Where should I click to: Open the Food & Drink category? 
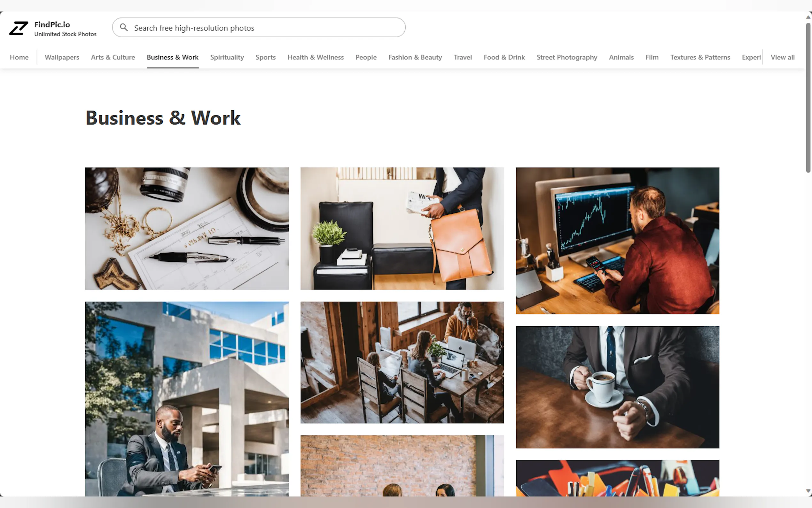(504, 57)
